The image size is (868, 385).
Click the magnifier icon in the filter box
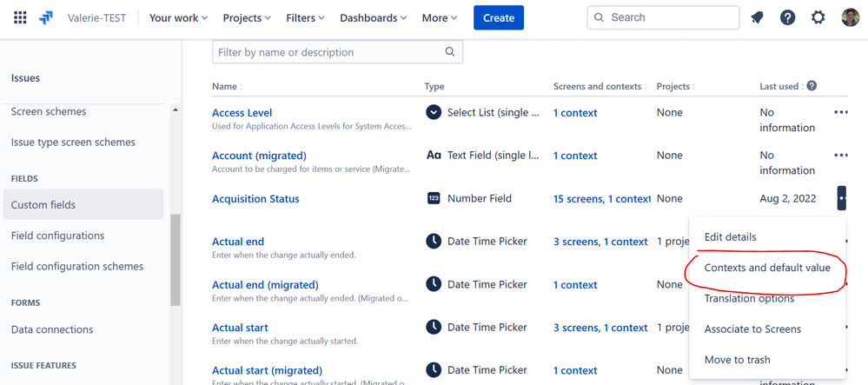(450, 52)
